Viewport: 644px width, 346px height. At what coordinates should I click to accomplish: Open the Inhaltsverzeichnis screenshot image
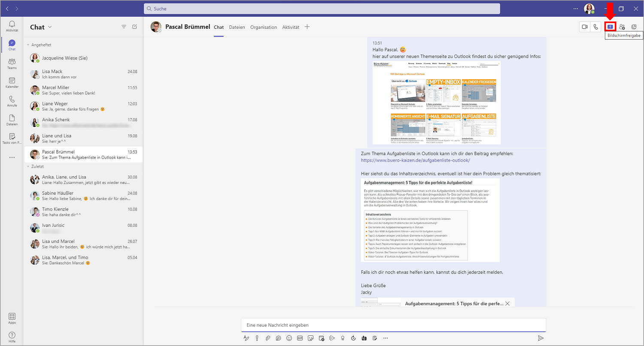pyautogui.click(x=430, y=220)
